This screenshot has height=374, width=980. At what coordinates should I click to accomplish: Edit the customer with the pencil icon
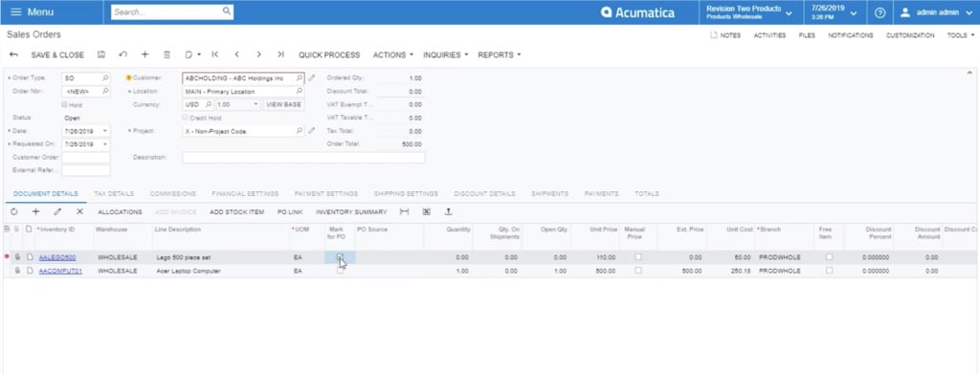[x=312, y=78]
